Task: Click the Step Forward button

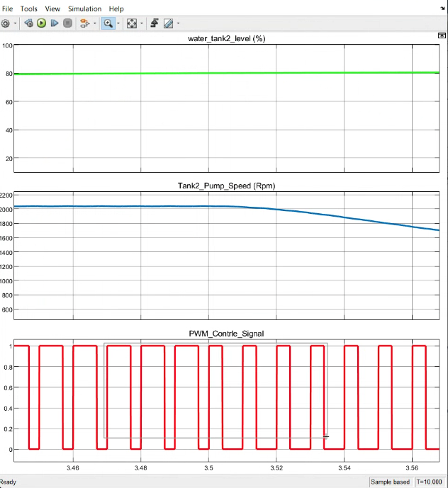Action: 55,23
